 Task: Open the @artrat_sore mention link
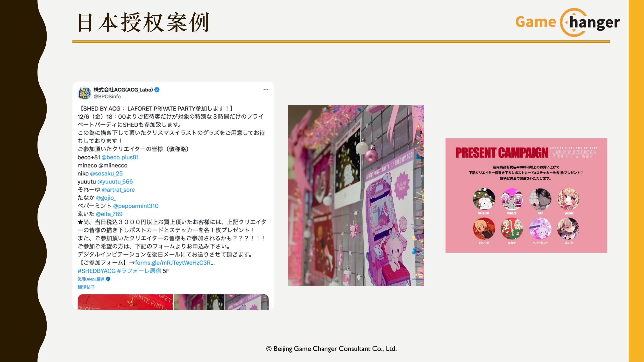tap(118, 190)
